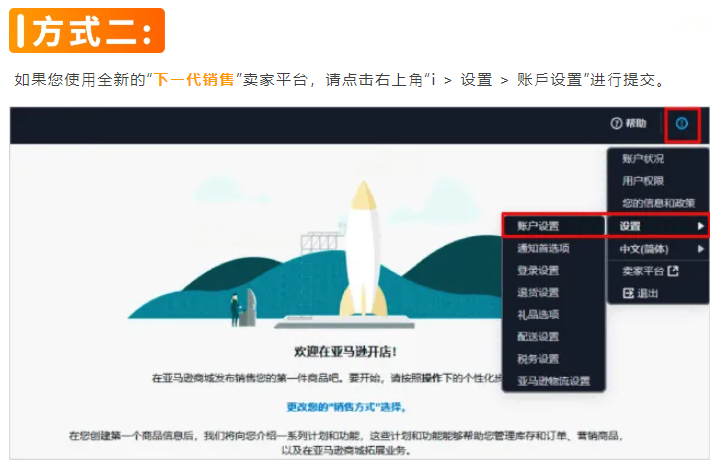Open the 帮助 help icon
This screenshot has width=715, height=465.
pyautogui.click(x=616, y=124)
